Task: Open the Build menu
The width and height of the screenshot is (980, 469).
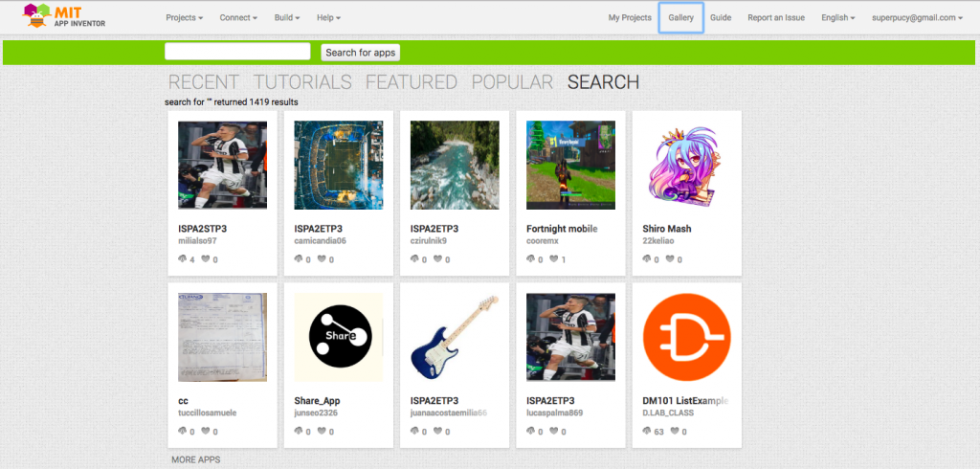Action: tap(287, 17)
